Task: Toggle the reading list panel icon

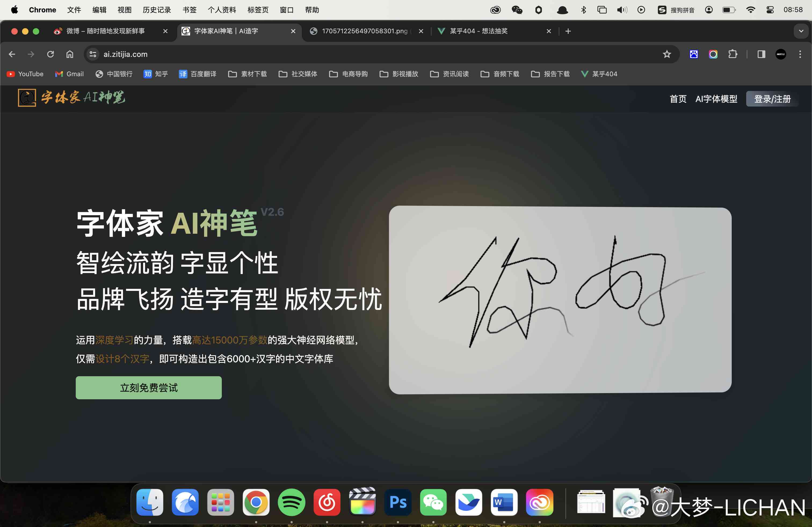Action: click(x=760, y=54)
